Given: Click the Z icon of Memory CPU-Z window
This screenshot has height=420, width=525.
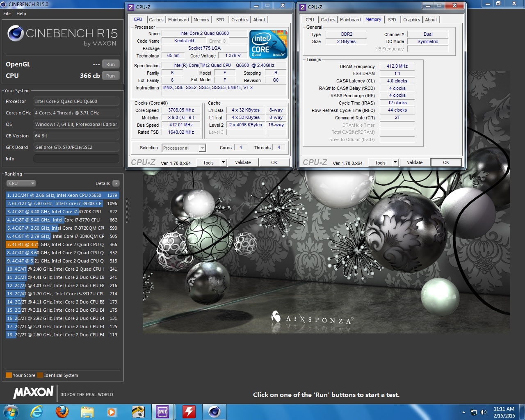Looking at the screenshot, I should 303,7.
